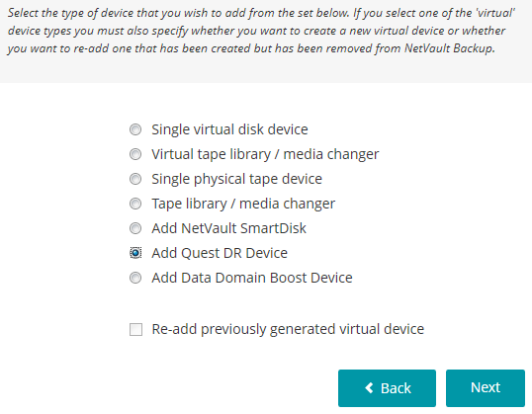Click the 'Add Data Domain Boost Device' label
The height and width of the screenshot is (414, 532).
click(x=252, y=278)
